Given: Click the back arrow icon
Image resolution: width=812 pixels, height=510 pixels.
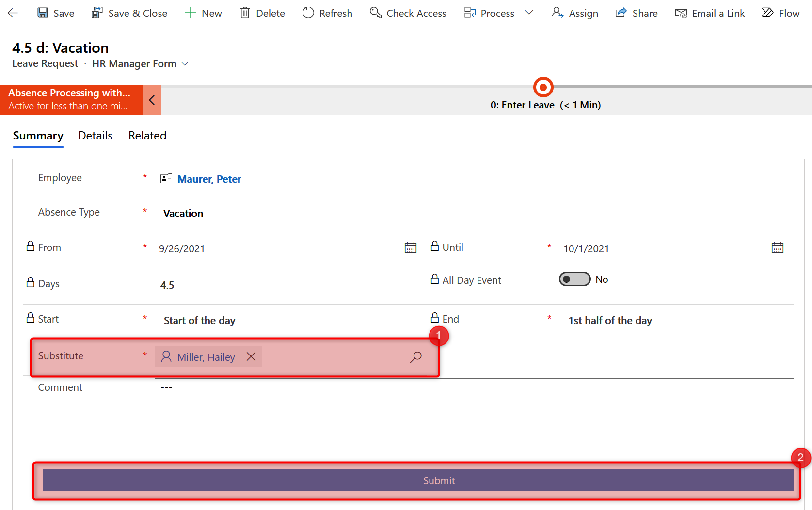Looking at the screenshot, I should (x=13, y=14).
